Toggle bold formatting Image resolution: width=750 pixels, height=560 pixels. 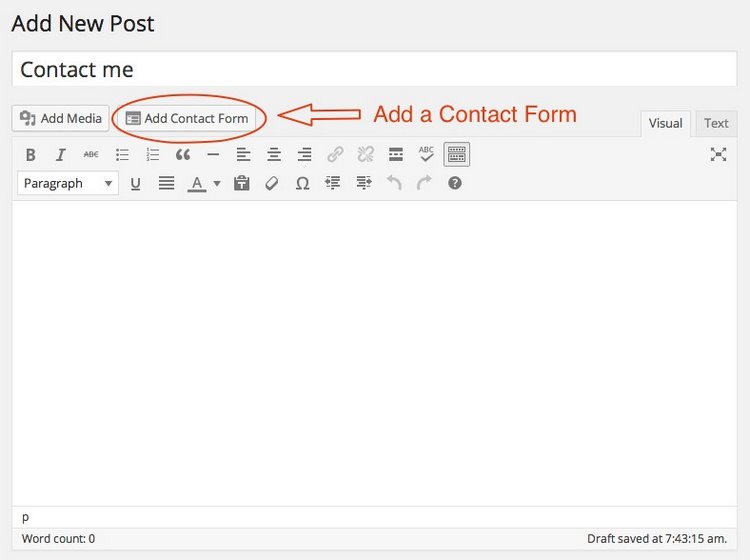tap(31, 154)
